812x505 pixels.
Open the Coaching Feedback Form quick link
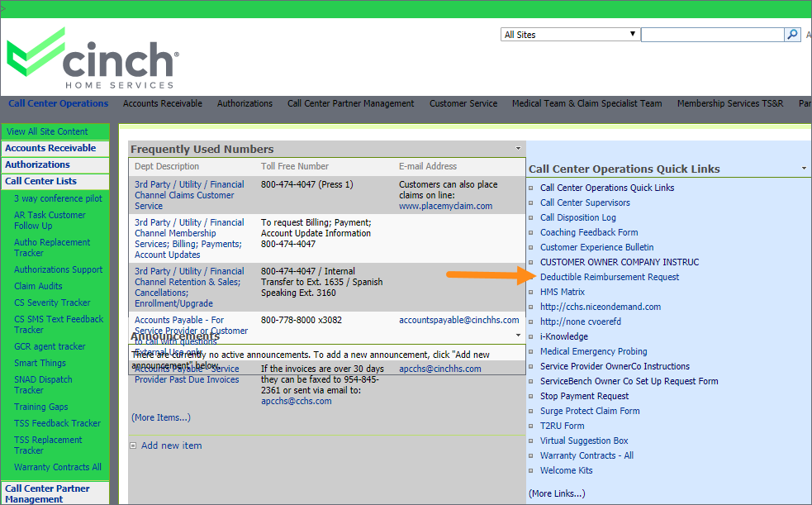pos(589,232)
